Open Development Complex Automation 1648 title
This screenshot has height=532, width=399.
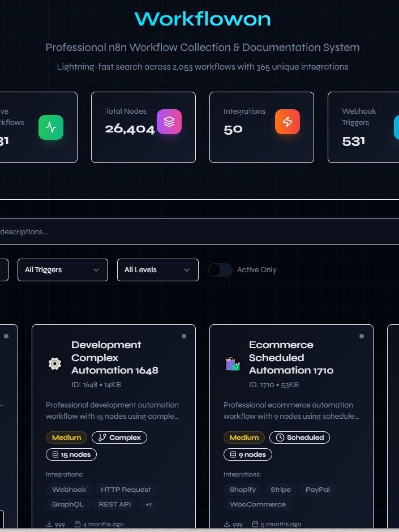click(x=115, y=358)
